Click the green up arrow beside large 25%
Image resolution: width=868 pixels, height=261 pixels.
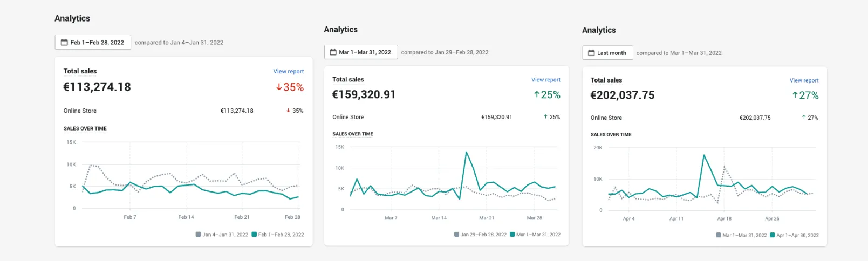pos(537,95)
